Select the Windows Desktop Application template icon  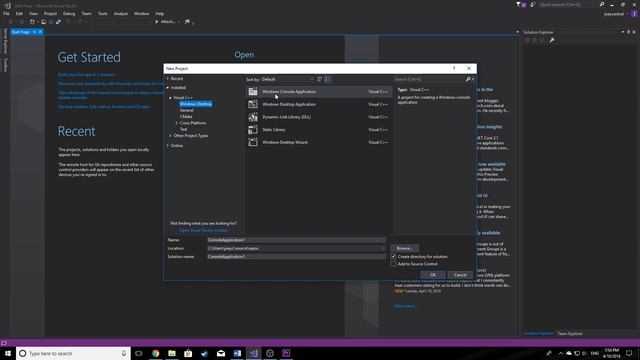point(253,104)
